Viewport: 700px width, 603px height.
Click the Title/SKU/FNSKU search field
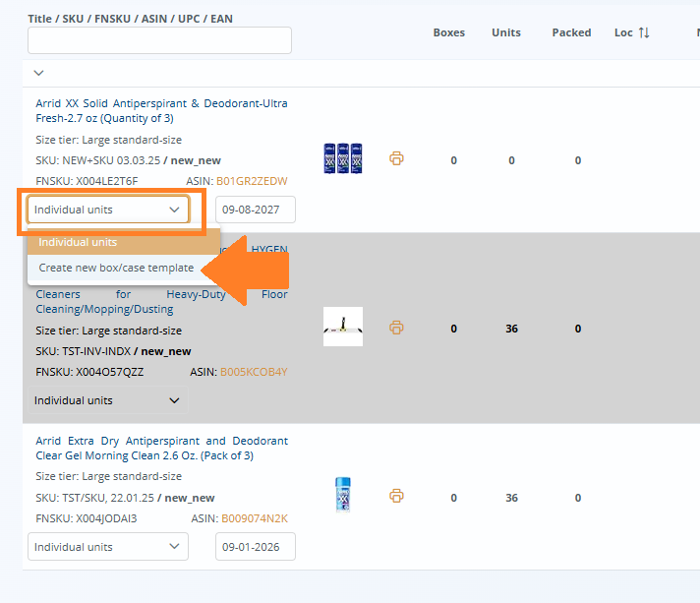[159, 40]
